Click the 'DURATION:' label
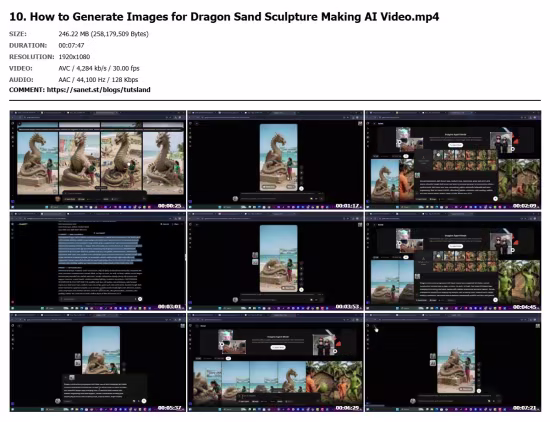This screenshot has width=550, height=422. (28, 45)
